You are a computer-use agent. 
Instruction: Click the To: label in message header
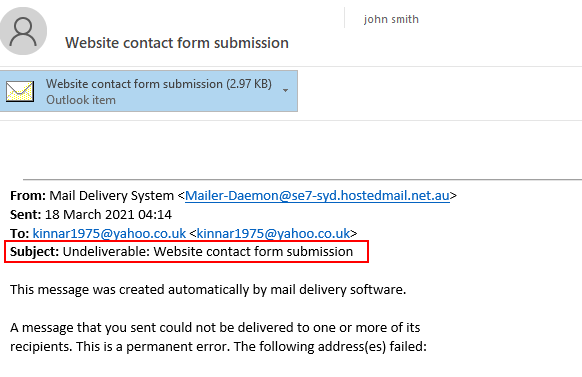[19, 233]
